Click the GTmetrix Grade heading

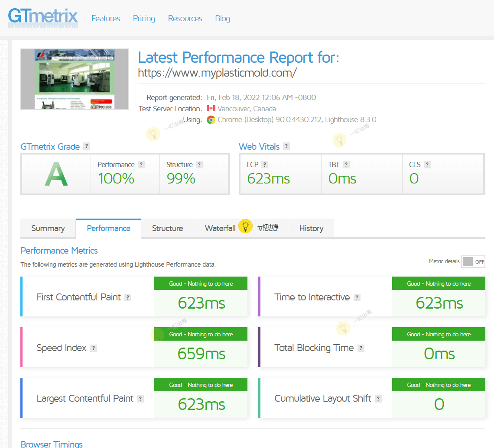[50, 147]
